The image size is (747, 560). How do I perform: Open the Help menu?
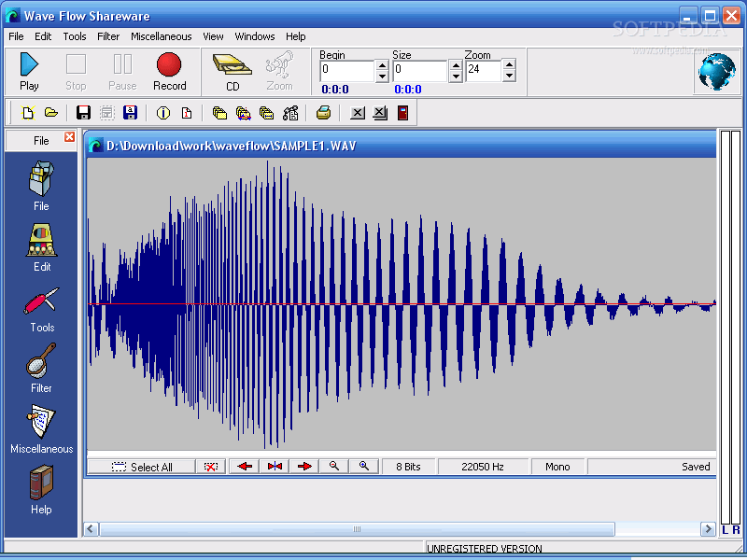pos(296,36)
